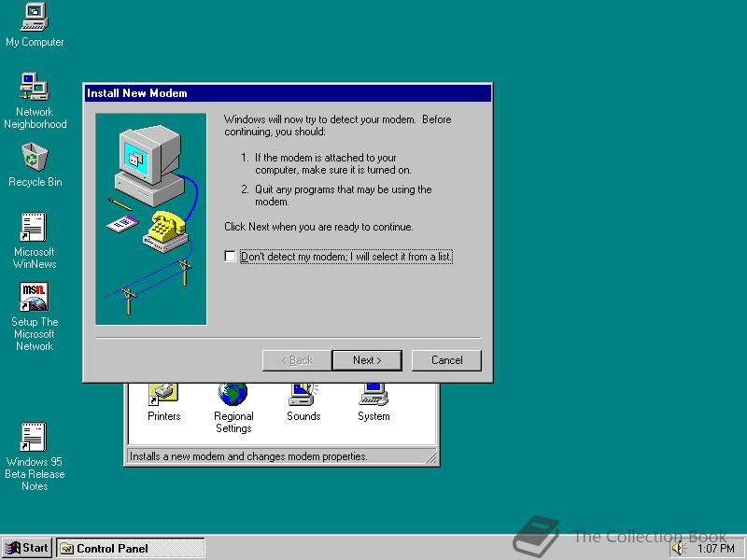This screenshot has width=747, height=560.
Task: Open the Start menu
Action: click(27, 548)
